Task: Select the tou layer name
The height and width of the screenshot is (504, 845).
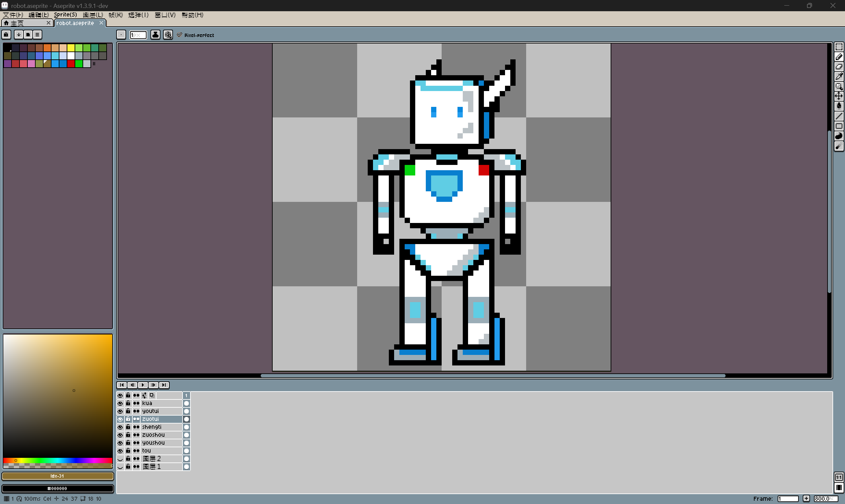Action: tap(147, 451)
